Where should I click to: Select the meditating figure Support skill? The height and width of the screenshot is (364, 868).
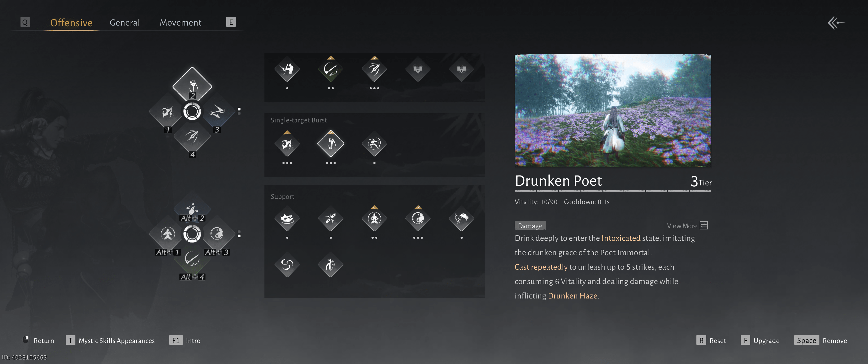point(374,219)
